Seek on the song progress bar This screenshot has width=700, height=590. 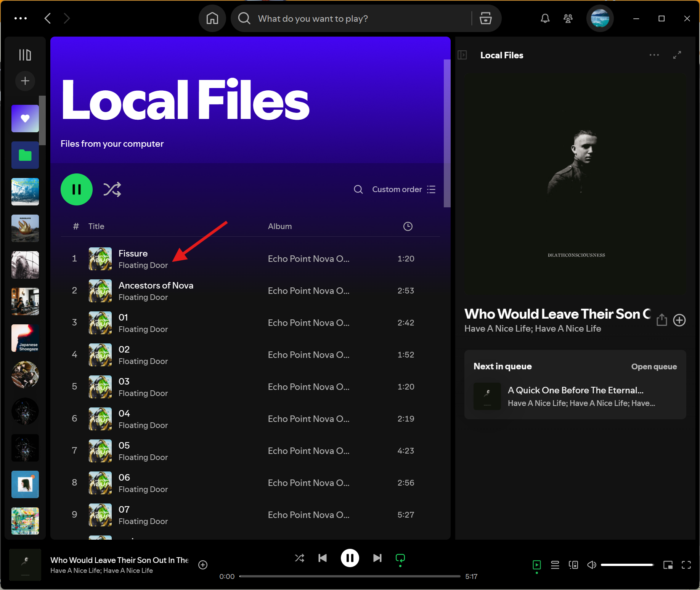tap(350, 576)
